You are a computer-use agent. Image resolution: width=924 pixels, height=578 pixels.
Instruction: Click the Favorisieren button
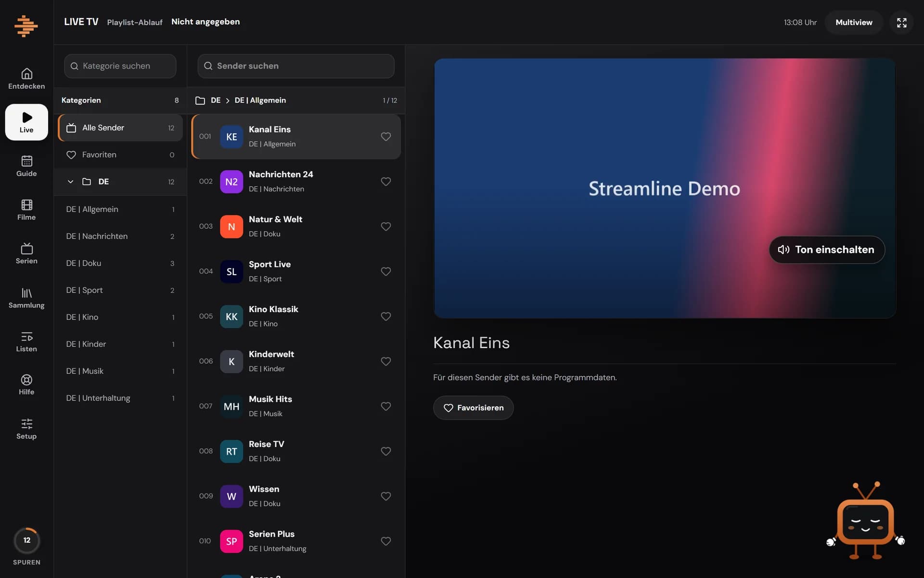click(473, 408)
